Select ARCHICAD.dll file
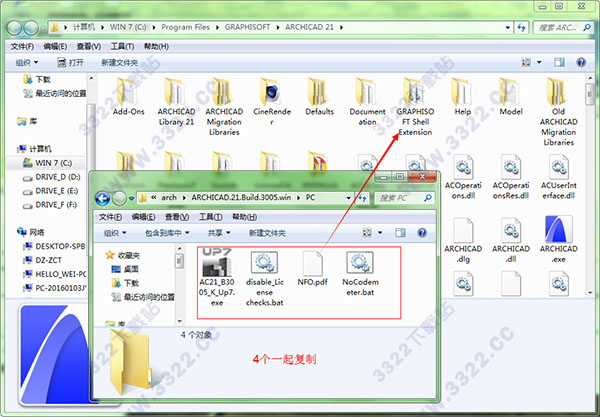Image resolution: width=600 pixels, height=417 pixels. [510, 240]
